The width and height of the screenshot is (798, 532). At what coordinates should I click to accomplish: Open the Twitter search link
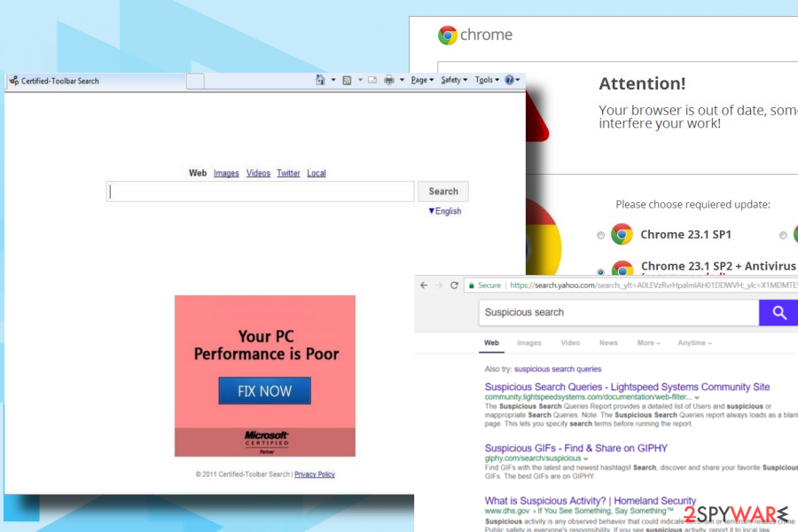288,173
